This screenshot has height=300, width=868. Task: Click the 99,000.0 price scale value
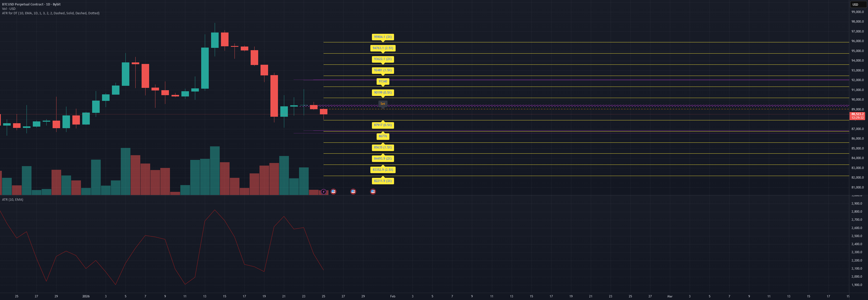[857, 12]
